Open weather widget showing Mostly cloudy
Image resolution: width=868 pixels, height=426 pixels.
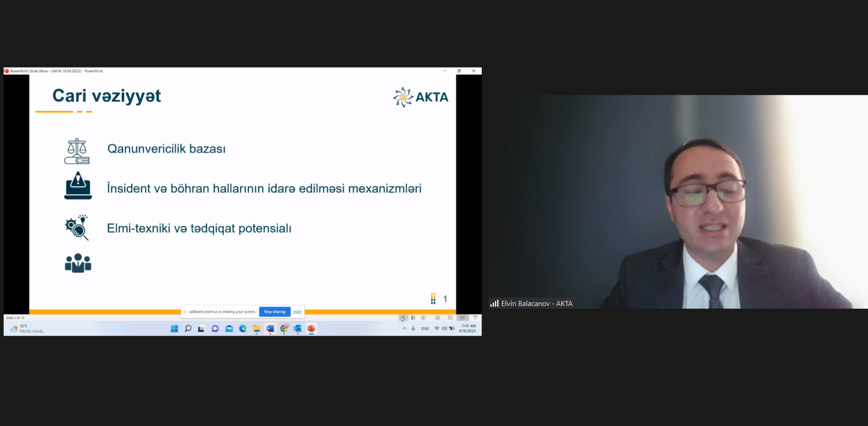coord(27,329)
